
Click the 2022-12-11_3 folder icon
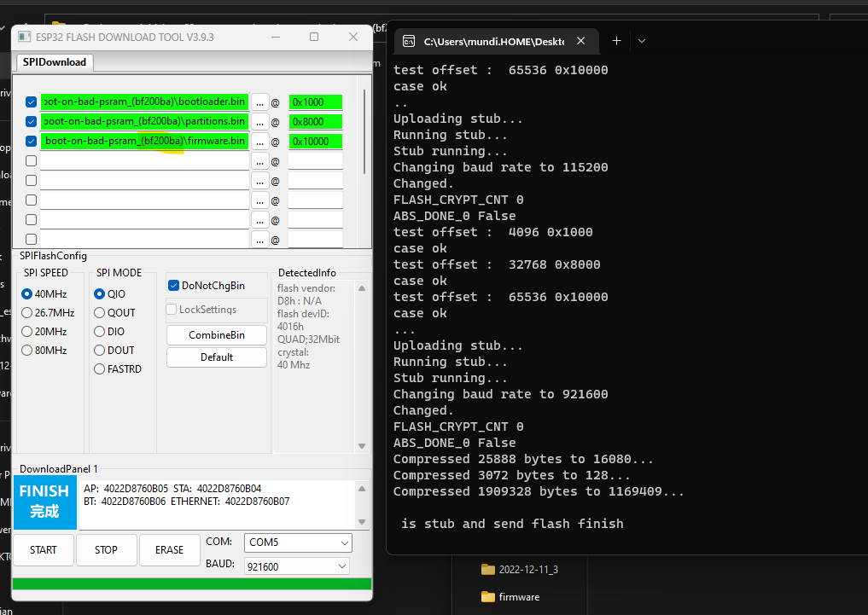pos(487,570)
